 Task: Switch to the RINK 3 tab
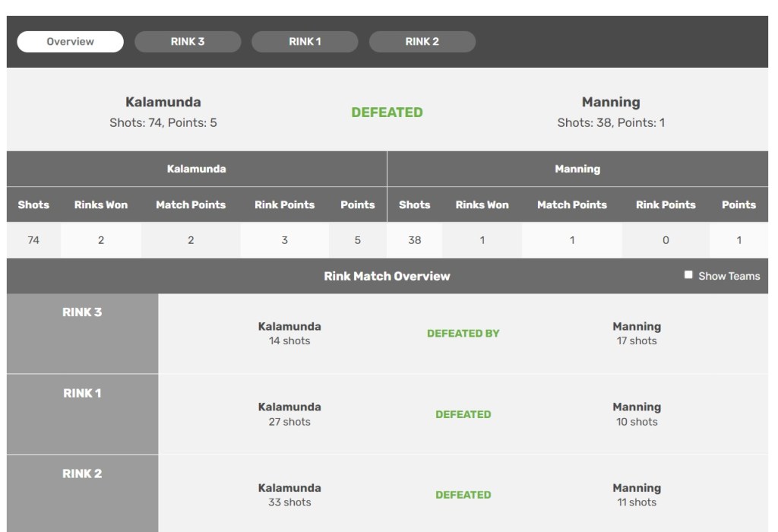point(188,42)
